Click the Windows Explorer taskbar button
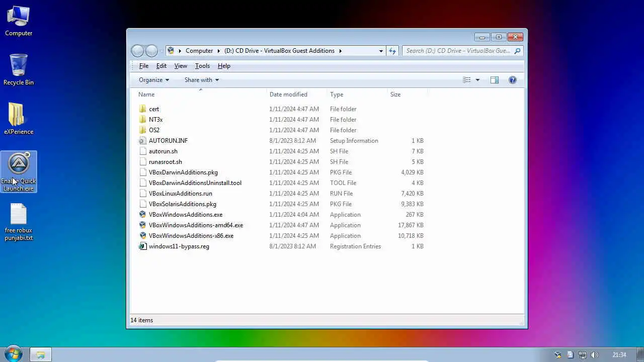Image resolution: width=644 pixels, height=362 pixels. click(x=40, y=355)
